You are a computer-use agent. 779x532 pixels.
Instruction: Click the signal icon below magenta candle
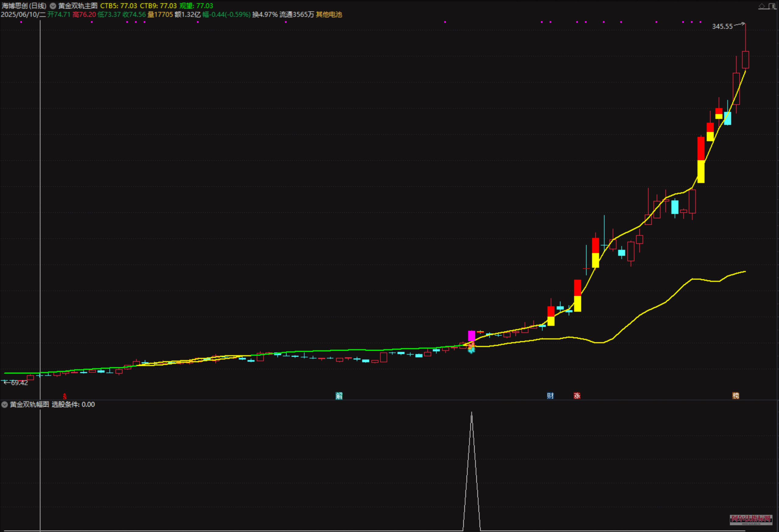(471, 348)
